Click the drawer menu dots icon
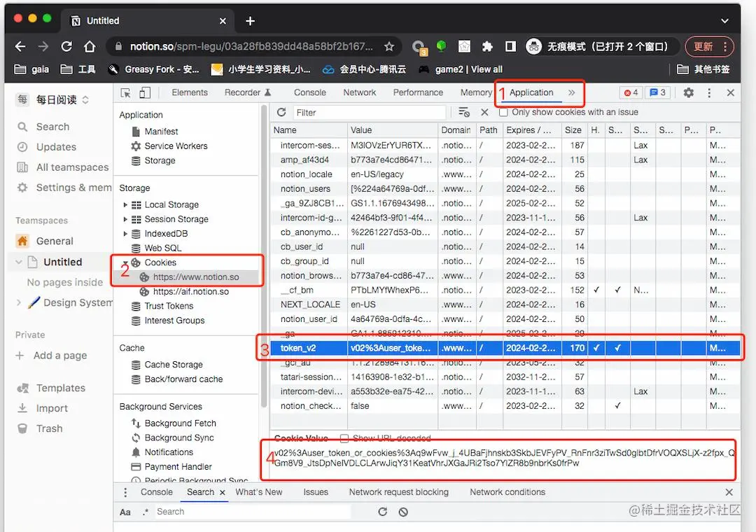The height and width of the screenshot is (532, 756). pos(125,492)
